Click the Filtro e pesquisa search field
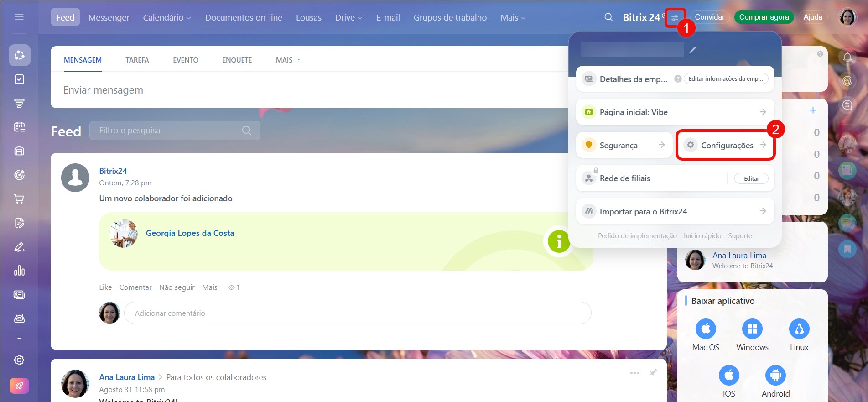The width and height of the screenshot is (868, 402). pos(175,131)
